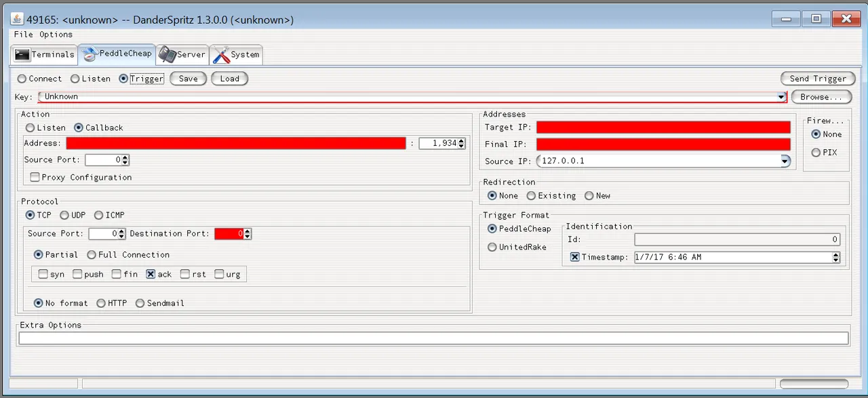
Task: Choose Callback in the Action group
Action: click(x=79, y=127)
